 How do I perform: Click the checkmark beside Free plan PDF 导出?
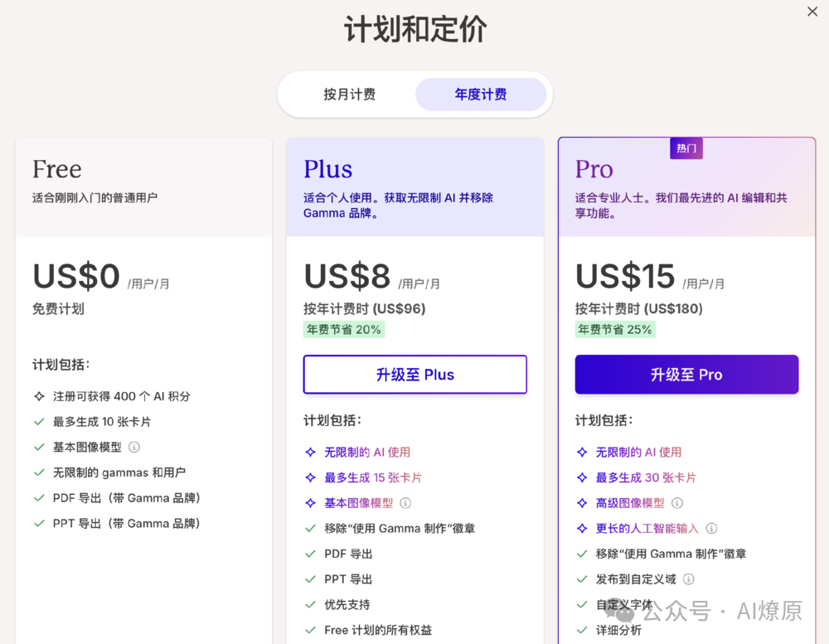[x=39, y=498]
